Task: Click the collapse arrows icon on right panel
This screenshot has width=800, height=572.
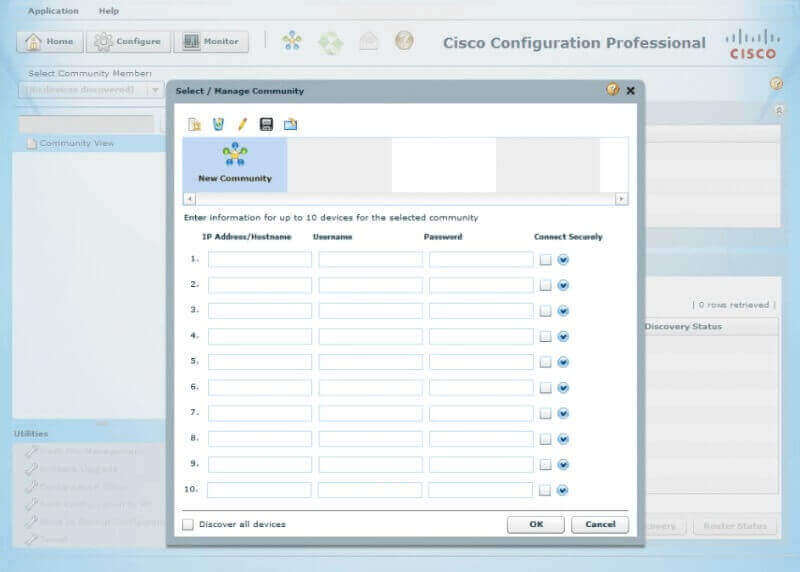Action: point(779,110)
